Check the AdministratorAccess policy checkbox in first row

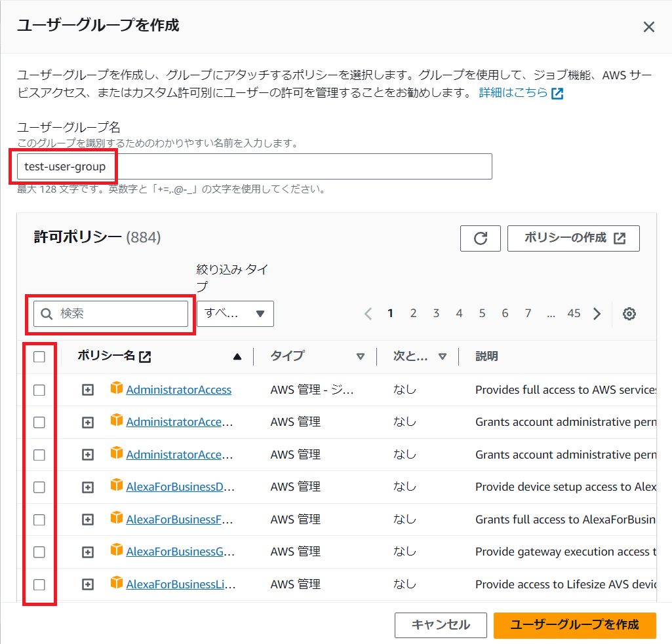coord(39,390)
